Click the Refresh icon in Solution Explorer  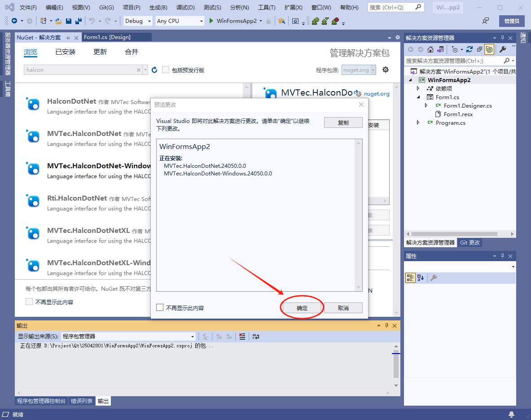[x=470, y=49]
